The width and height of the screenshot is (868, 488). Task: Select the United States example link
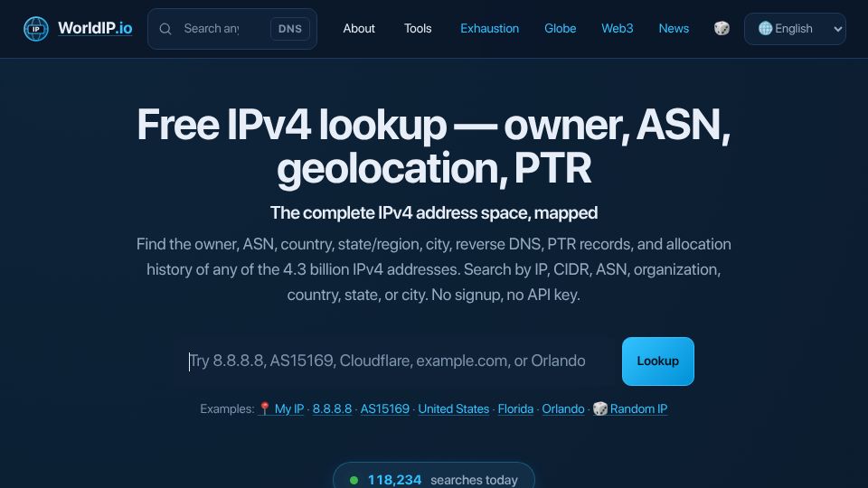click(453, 408)
